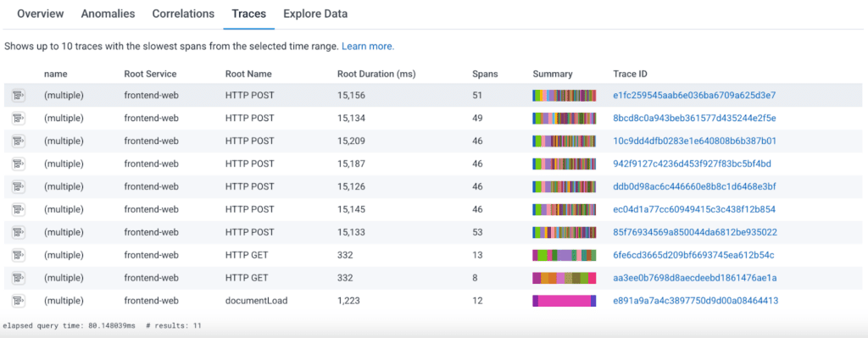Switch to the Overview tab
The height and width of the screenshot is (338, 868).
click(41, 14)
